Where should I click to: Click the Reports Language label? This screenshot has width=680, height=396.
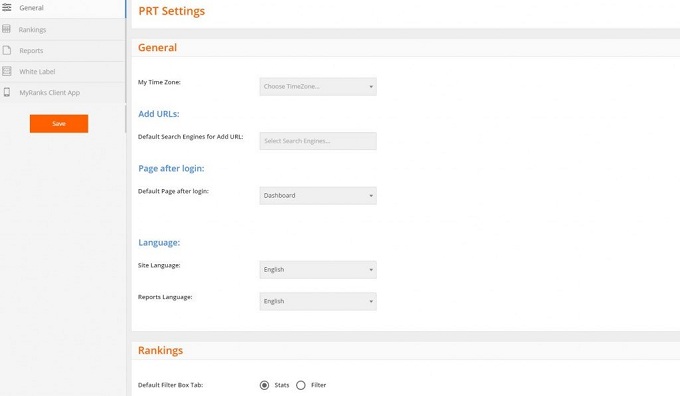pyautogui.click(x=165, y=297)
